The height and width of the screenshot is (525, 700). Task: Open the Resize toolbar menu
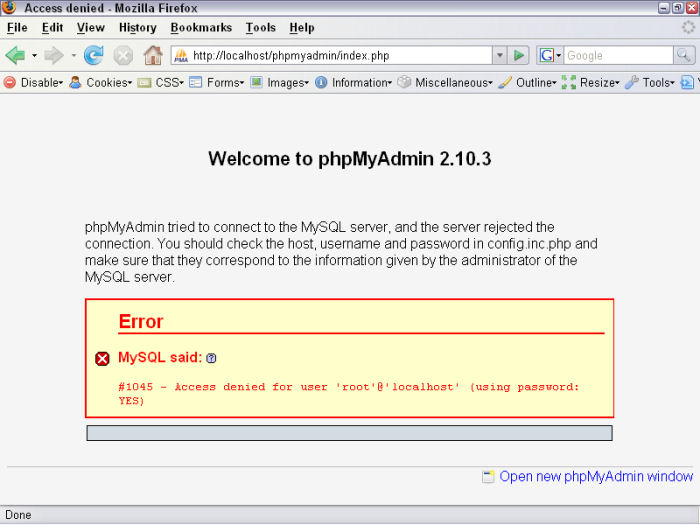pos(591,83)
